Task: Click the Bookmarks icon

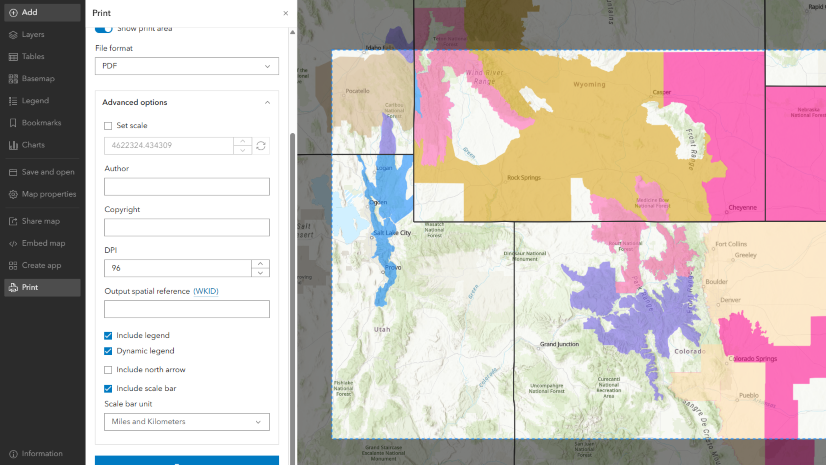Action: coord(13,123)
